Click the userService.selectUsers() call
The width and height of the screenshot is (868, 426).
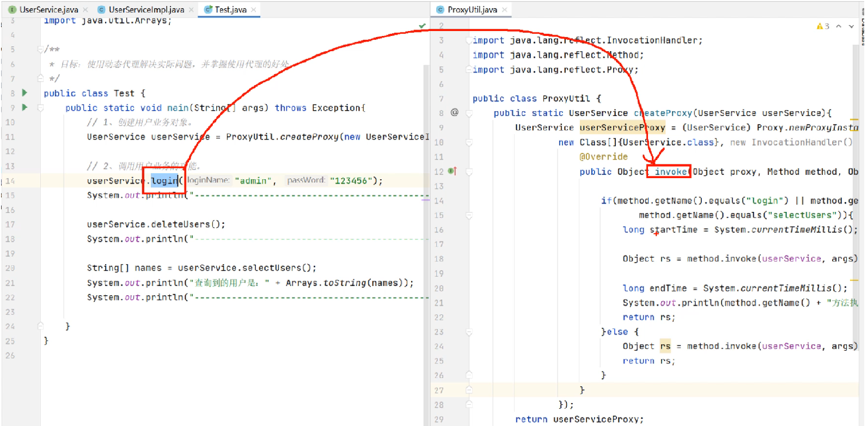tap(247, 267)
